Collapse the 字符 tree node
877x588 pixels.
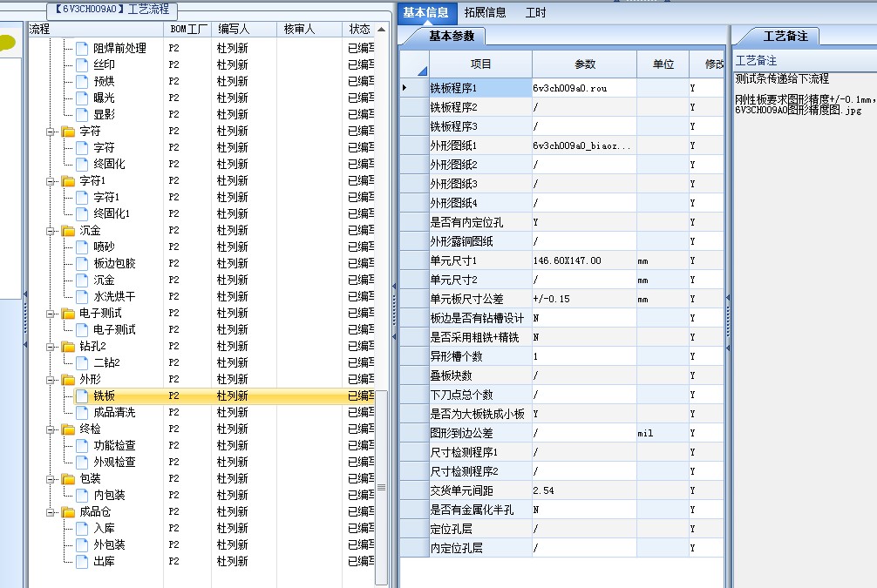coord(51,132)
